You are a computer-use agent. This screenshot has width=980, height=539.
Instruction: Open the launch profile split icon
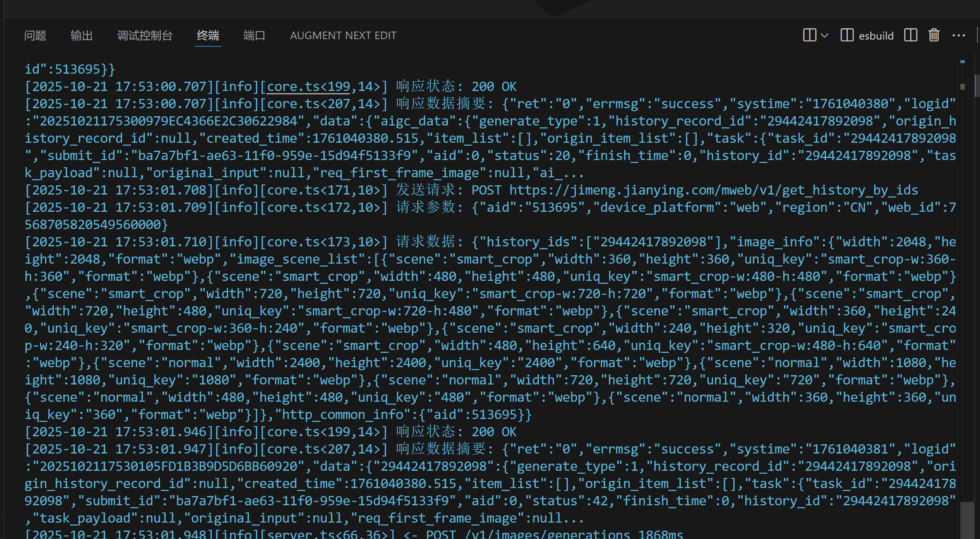tap(809, 35)
